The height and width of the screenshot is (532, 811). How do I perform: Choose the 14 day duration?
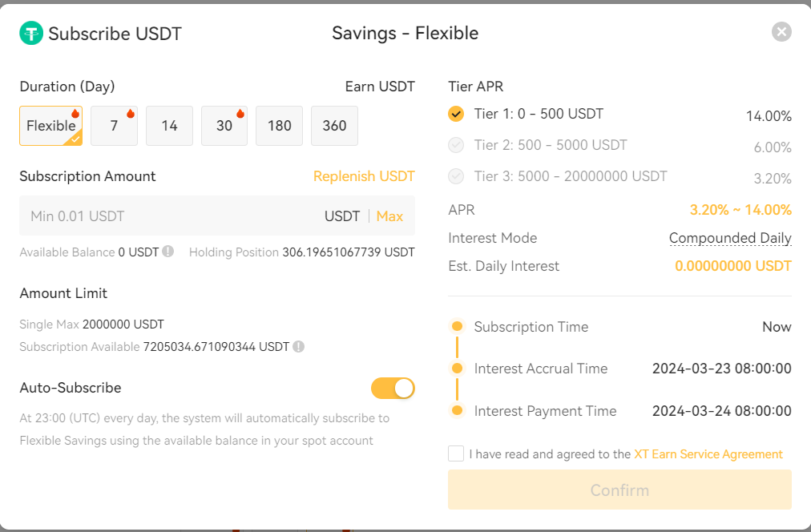(169, 126)
